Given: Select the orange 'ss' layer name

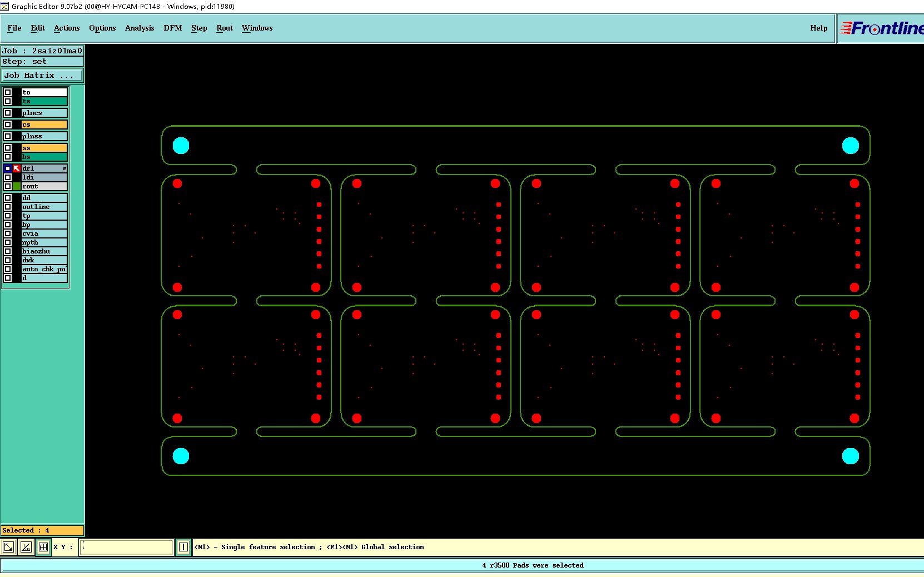Looking at the screenshot, I should (x=44, y=148).
